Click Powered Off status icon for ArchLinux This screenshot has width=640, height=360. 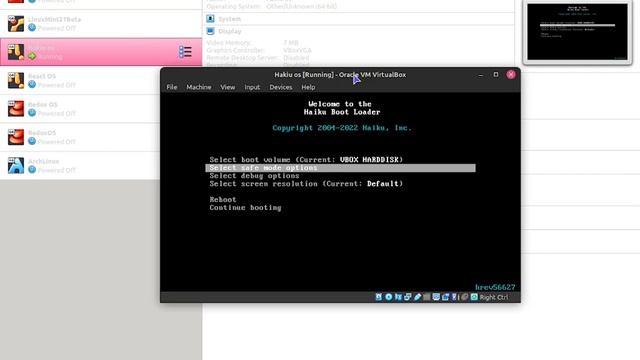pyautogui.click(x=32, y=169)
